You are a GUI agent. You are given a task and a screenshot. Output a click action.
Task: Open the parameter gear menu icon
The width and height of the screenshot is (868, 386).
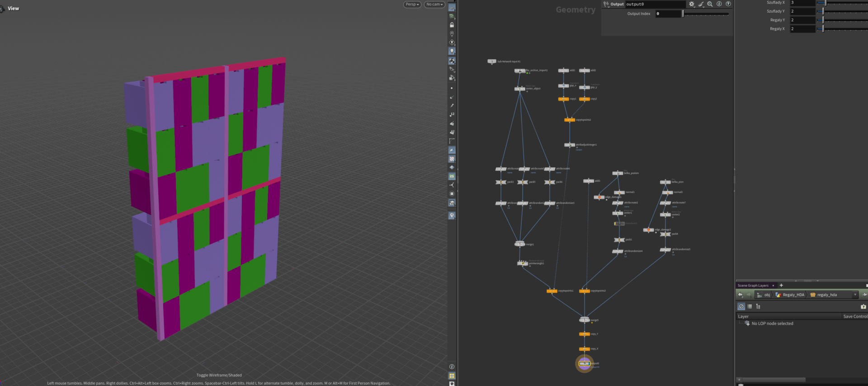coord(692,4)
